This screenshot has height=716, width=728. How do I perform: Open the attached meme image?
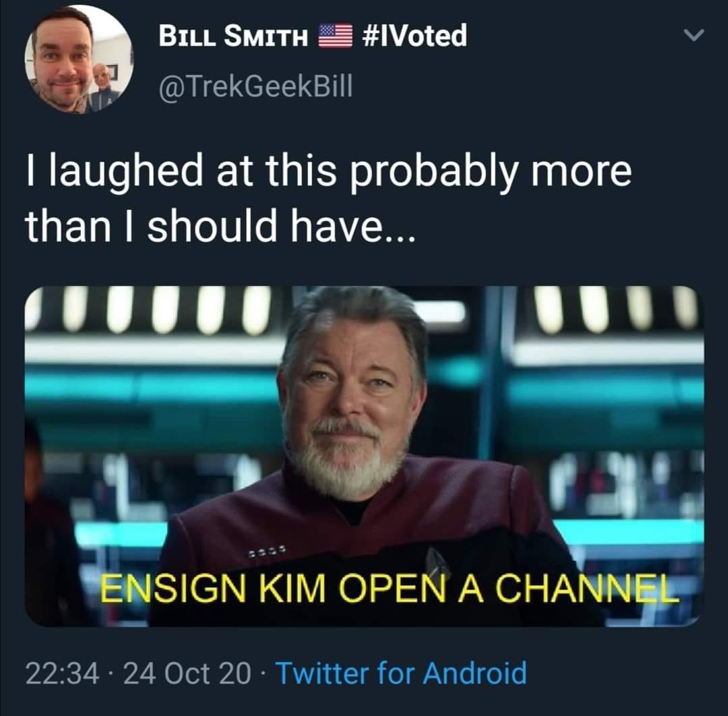[x=365, y=456]
